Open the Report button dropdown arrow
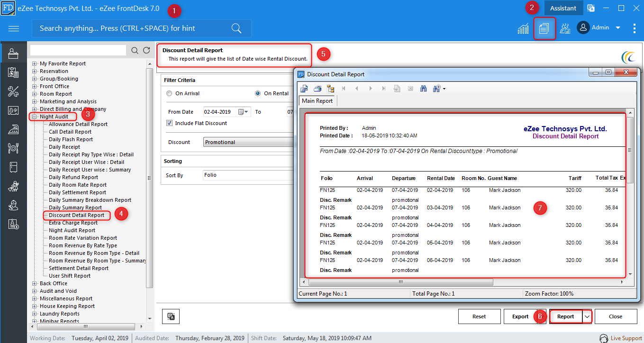The height and width of the screenshot is (343, 644). click(x=588, y=316)
